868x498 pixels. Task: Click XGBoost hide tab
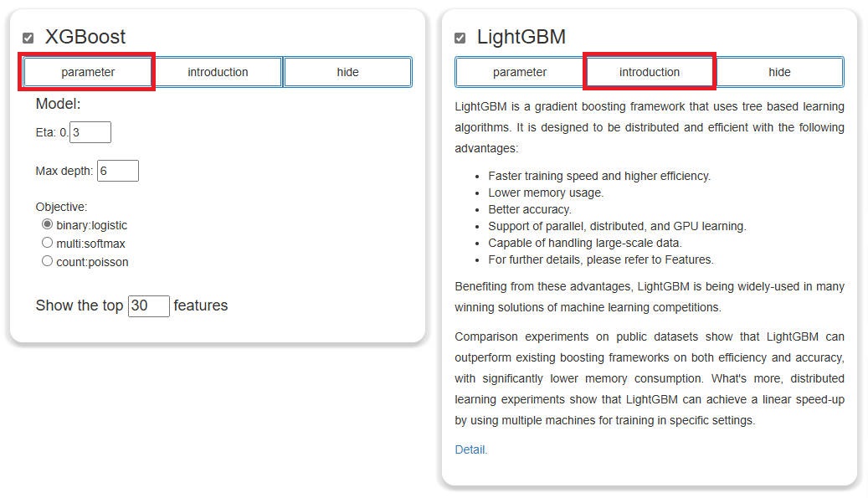347,72
